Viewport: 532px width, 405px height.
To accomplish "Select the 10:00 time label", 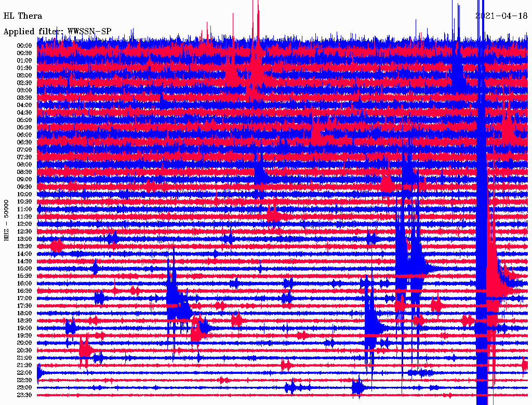I will point(24,194).
